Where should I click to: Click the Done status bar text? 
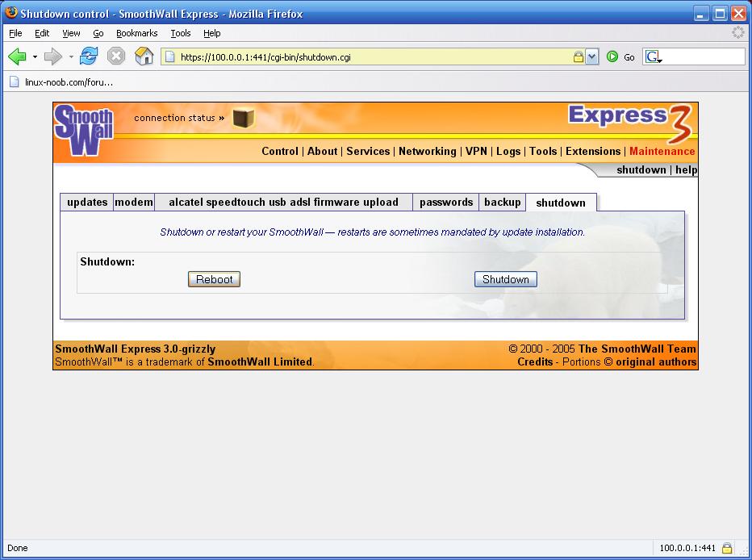(x=18, y=548)
